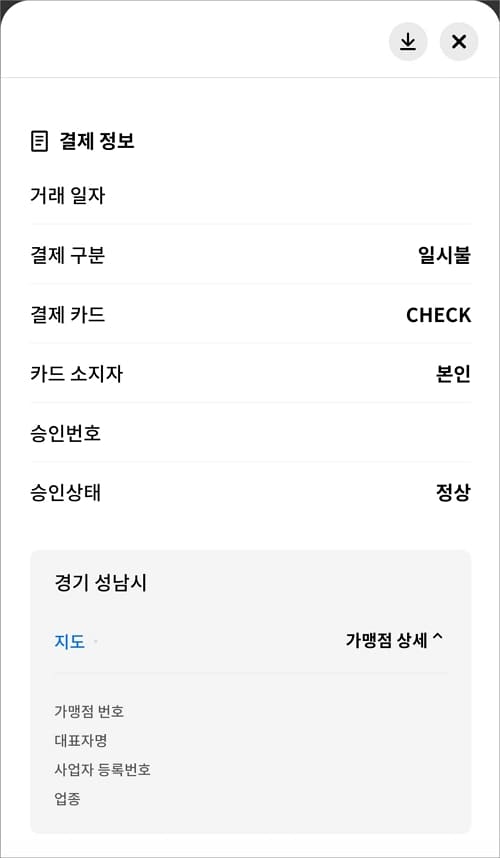Select the CHECK card value

(438, 315)
